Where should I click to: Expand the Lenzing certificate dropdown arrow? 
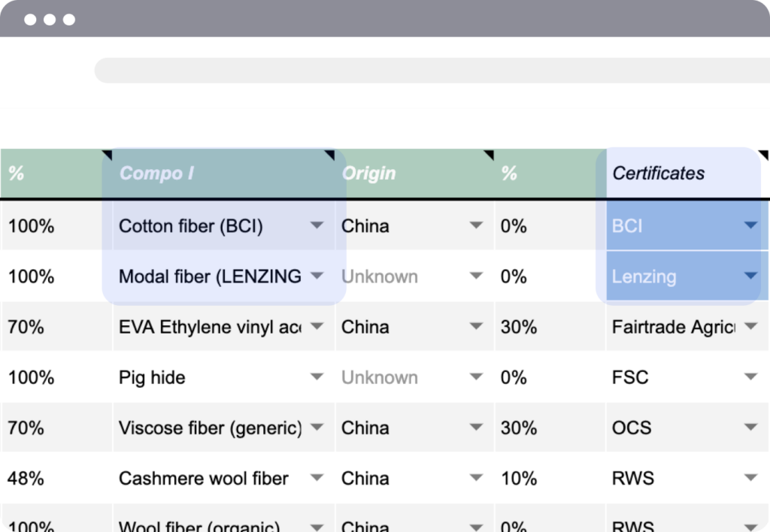pos(750,276)
